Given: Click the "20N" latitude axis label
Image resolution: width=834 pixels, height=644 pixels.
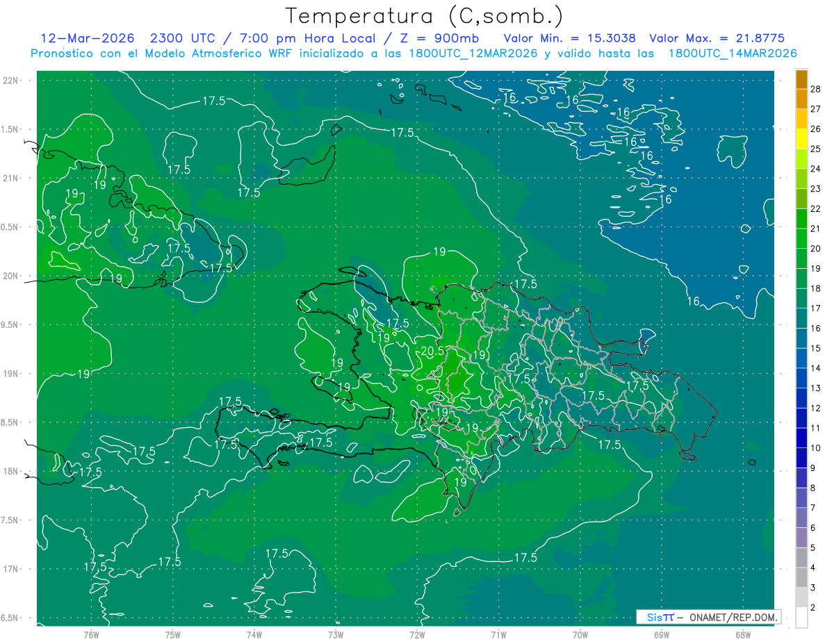Looking at the screenshot, I should [x=10, y=276].
